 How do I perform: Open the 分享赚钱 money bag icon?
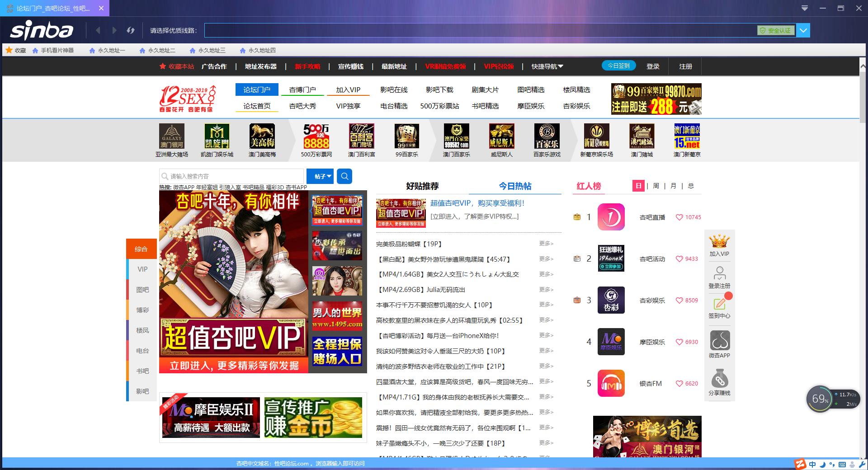[x=720, y=378]
